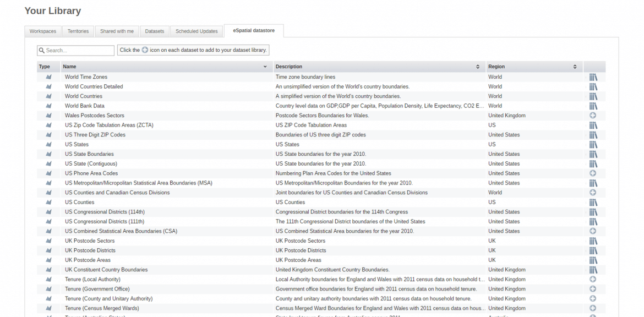The width and height of the screenshot is (644, 317).
Task: Click library icon for US Three Digit ZIP Codes
Action: (593, 135)
